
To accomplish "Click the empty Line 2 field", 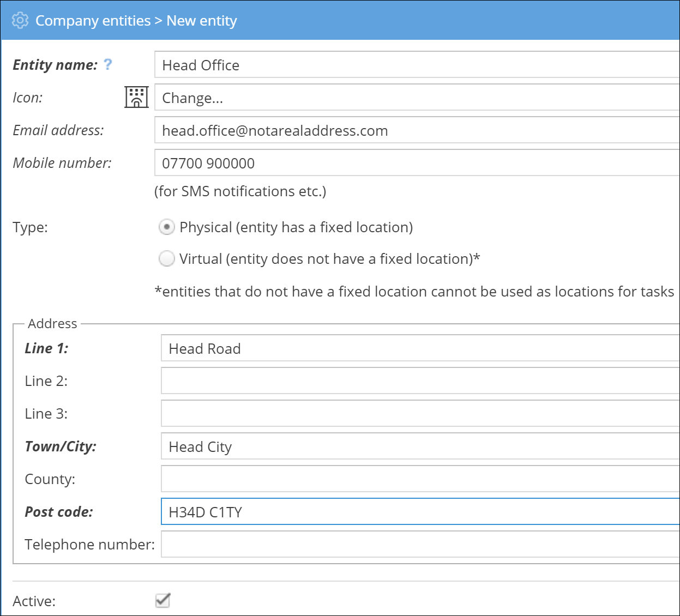I will click(420, 381).
